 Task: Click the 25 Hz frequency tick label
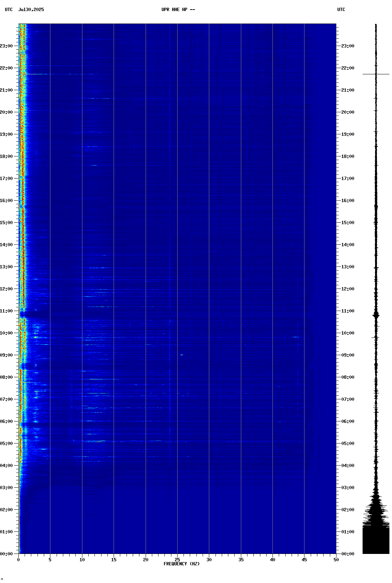click(x=177, y=560)
